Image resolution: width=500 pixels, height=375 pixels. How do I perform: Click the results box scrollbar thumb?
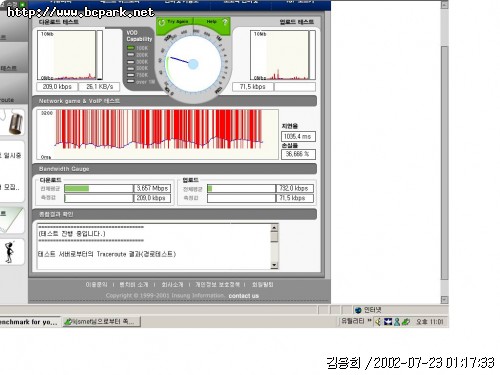[x=274, y=236]
